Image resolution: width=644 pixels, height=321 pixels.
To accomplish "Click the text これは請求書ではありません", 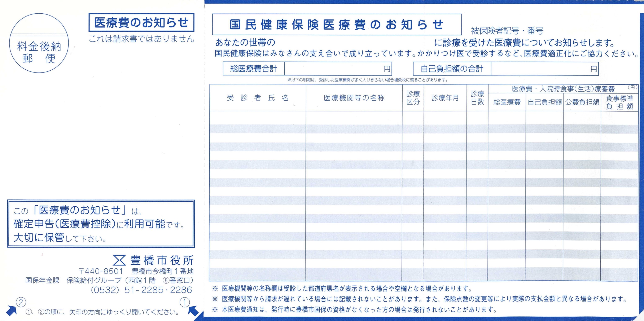I will [x=141, y=39].
